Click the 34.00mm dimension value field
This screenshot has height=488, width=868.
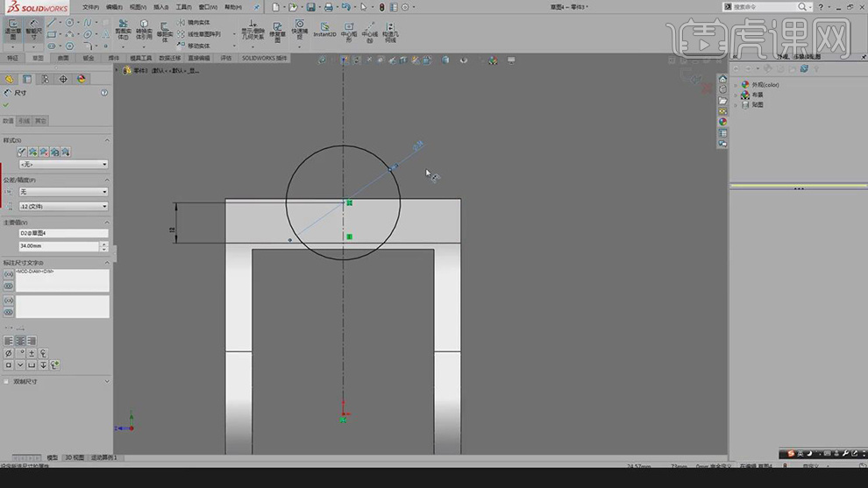coord(59,246)
